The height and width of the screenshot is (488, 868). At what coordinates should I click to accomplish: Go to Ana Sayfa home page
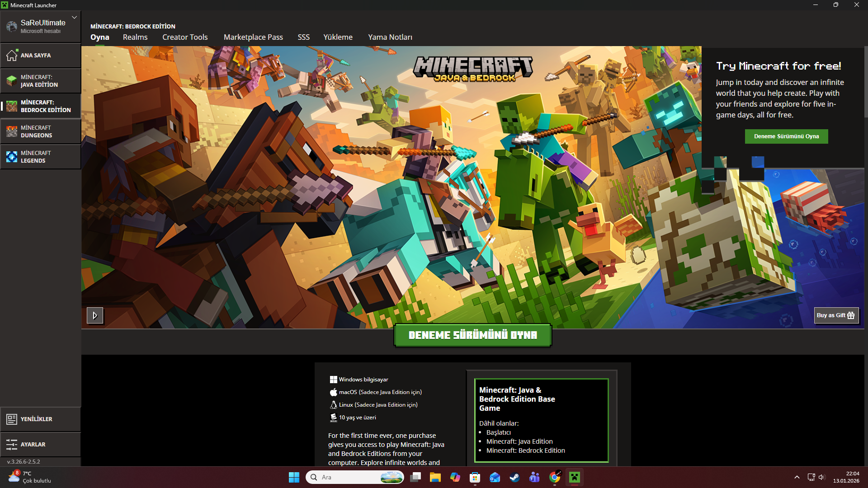pyautogui.click(x=41, y=55)
